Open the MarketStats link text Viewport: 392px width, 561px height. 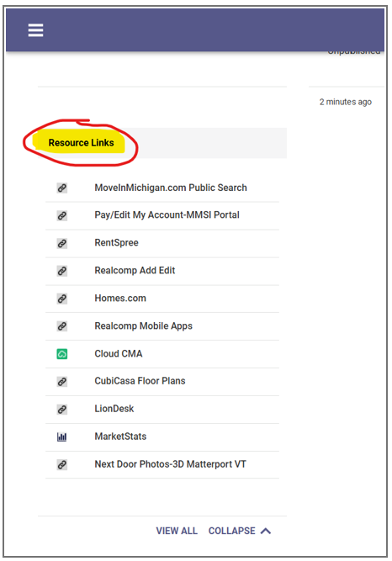point(120,437)
